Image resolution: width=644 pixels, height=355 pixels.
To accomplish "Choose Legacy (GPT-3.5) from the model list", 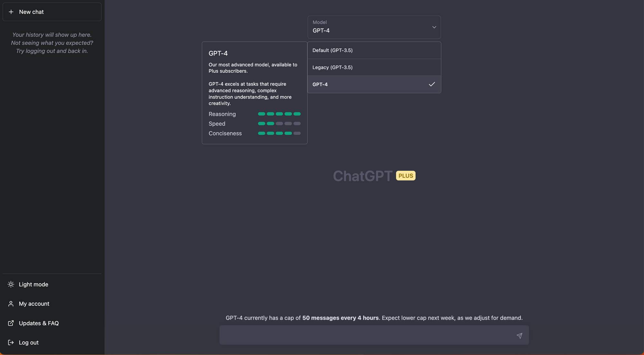I will [332, 67].
